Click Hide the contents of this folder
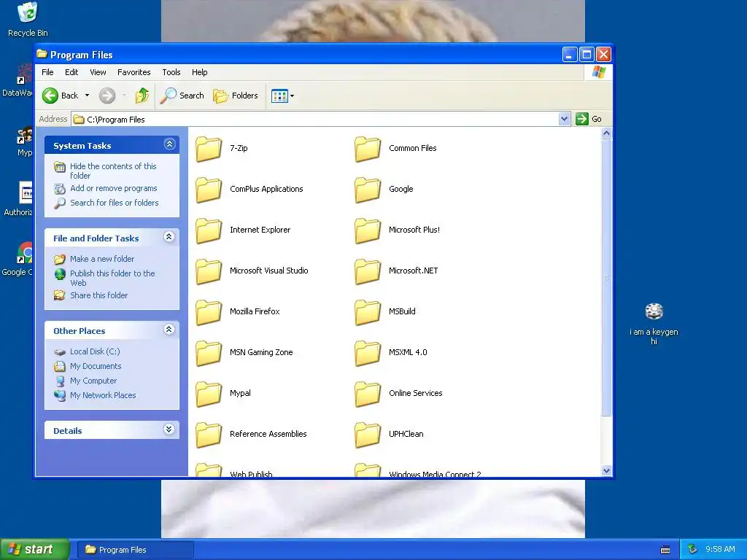 [x=113, y=171]
